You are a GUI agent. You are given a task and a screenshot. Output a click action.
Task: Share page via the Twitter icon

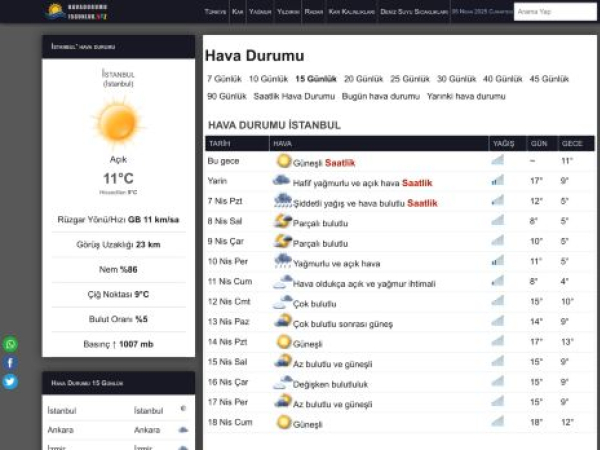[x=10, y=382]
